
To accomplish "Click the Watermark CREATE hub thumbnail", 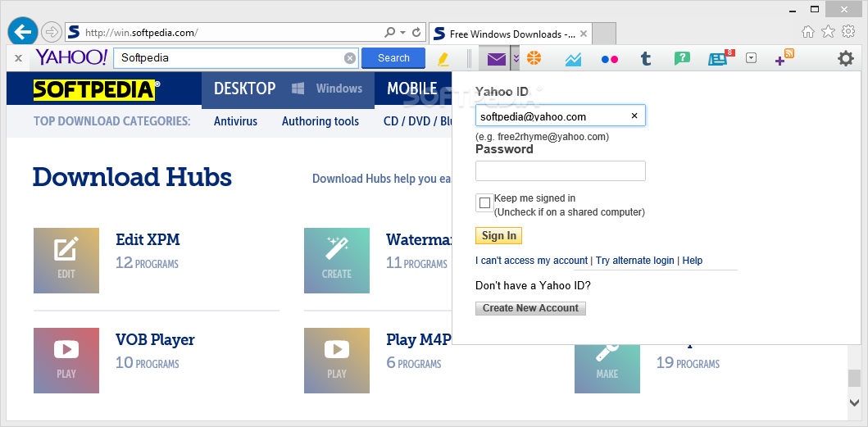I will 337,261.
